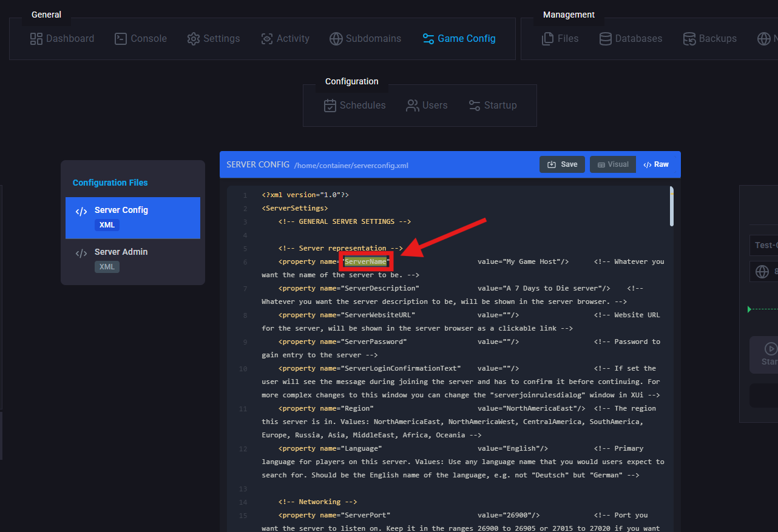View the Activity log
The width and height of the screenshot is (778, 532).
tap(285, 39)
